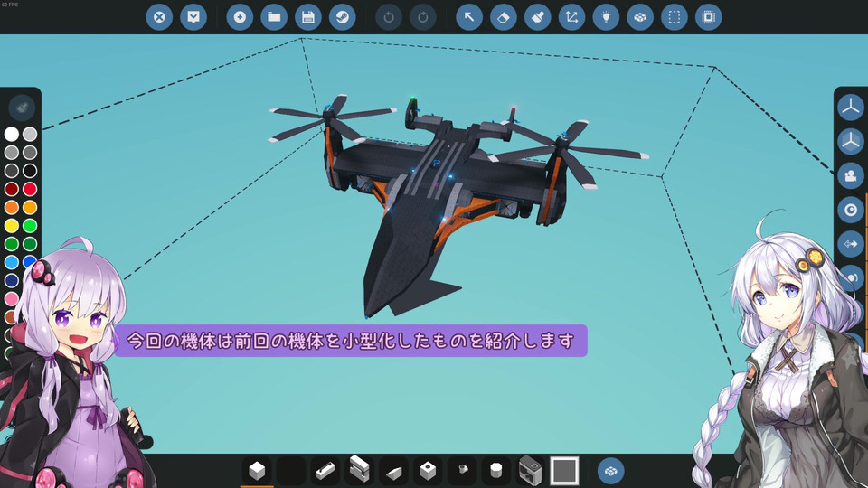This screenshot has width=868, height=488.
Task: Click the top axis view icon on right panel
Action: tap(850, 108)
